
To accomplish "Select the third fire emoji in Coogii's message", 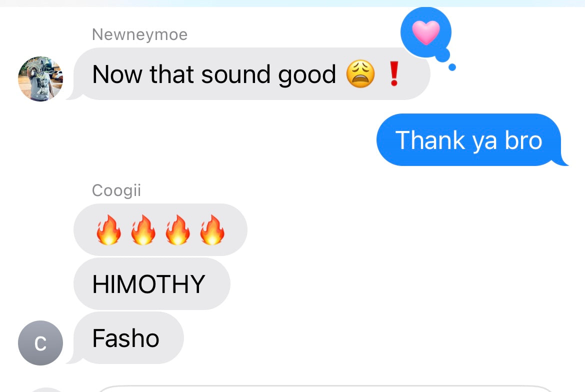I will pos(177,230).
